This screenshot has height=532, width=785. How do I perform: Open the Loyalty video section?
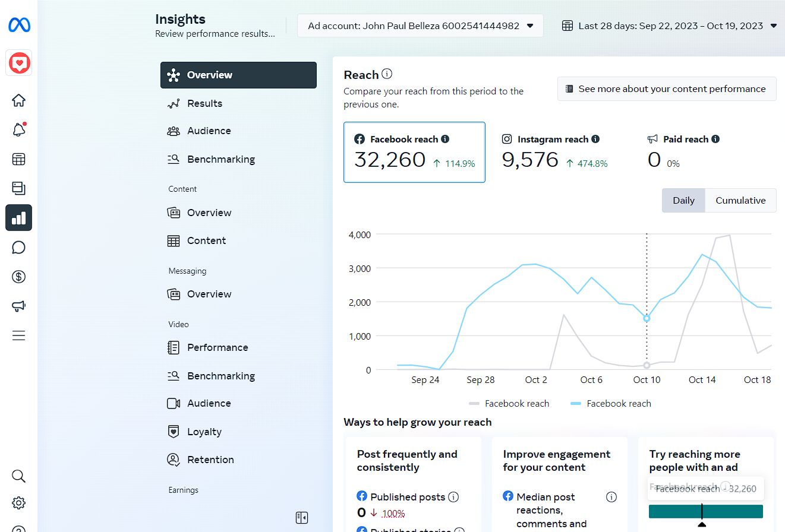(x=204, y=432)
